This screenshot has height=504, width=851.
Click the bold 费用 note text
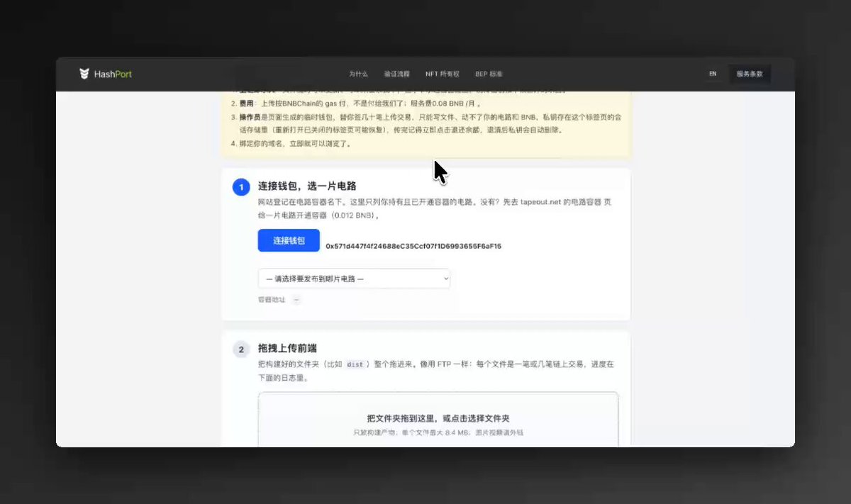246,103
